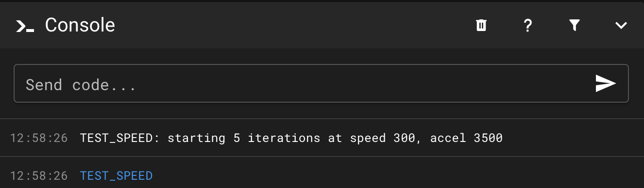The width and height of the screenshot is (644, 188).
Task: Click the timestamp on the 'starting 5 iterations' line
Action: pyautogui.click(x=39, y=138)
